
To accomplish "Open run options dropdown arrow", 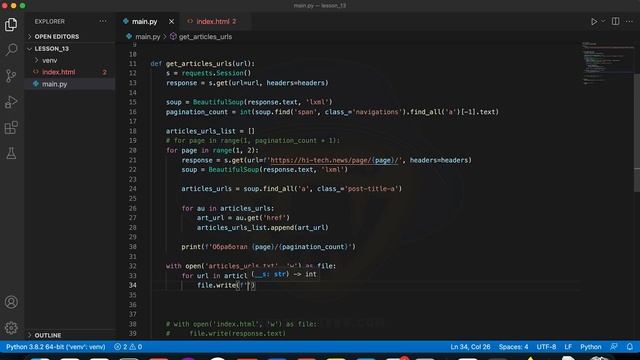I will pyautogui.click(x=603, y=21).
